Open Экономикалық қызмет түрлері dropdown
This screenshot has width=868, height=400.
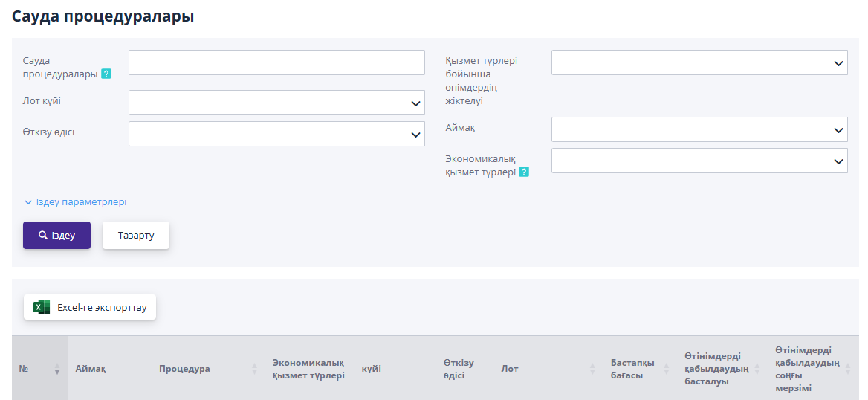(699, 161)
